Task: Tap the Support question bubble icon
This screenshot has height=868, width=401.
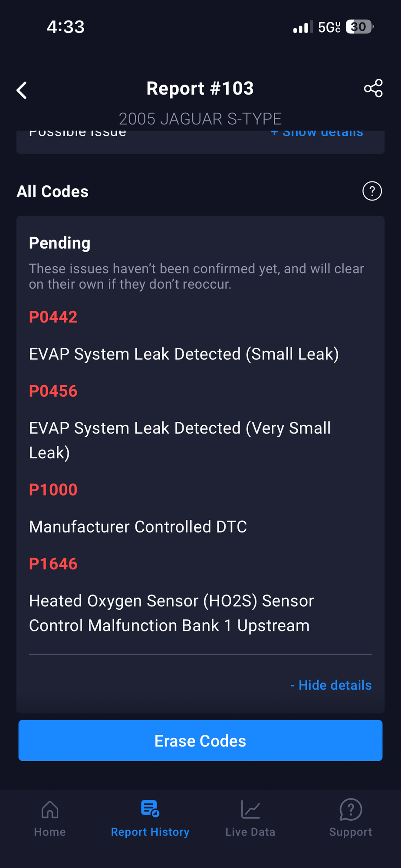Action: pos(351,809)
